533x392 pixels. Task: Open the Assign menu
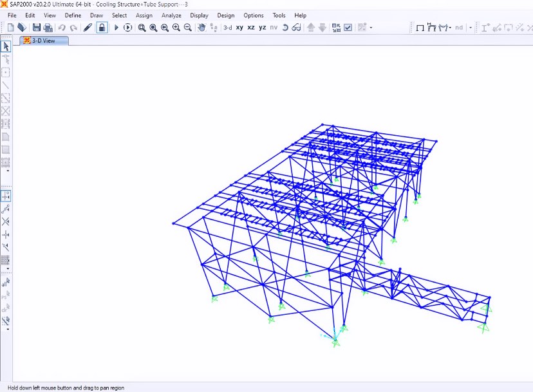(x=144, y=15)
